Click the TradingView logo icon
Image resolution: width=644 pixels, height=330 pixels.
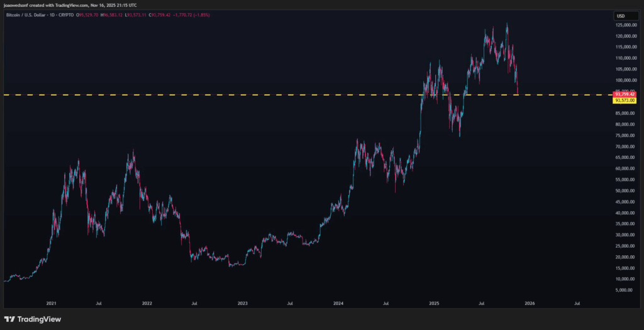click(x=9, y=319)
